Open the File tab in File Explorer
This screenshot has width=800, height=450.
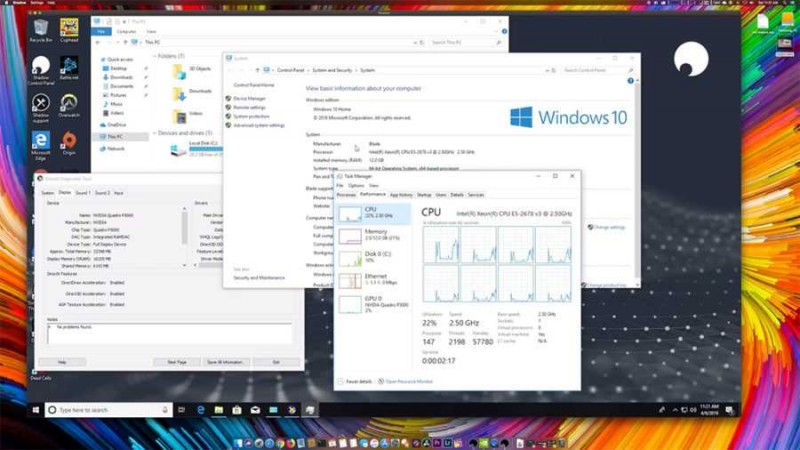(101, 32)
